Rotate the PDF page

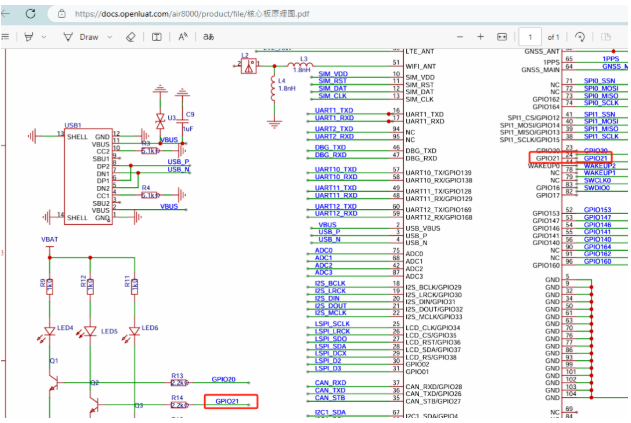579,37
